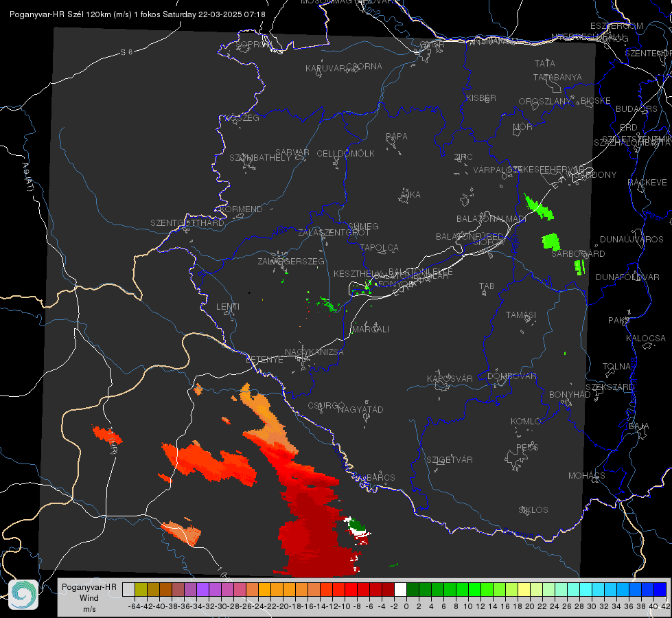Click the SZEKSZÁRD city label
Viewport: 672px width, 618px height.
[610, 387]
